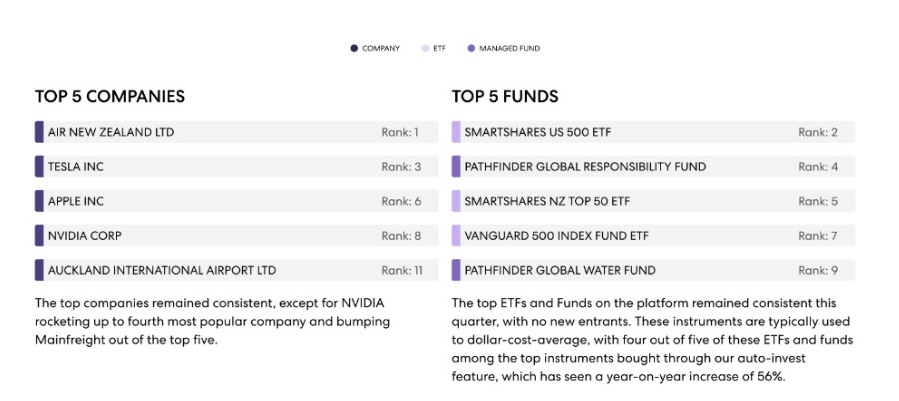
Task: Select Smartshares NZ Top 50 ETF
Action: point(653,201)
